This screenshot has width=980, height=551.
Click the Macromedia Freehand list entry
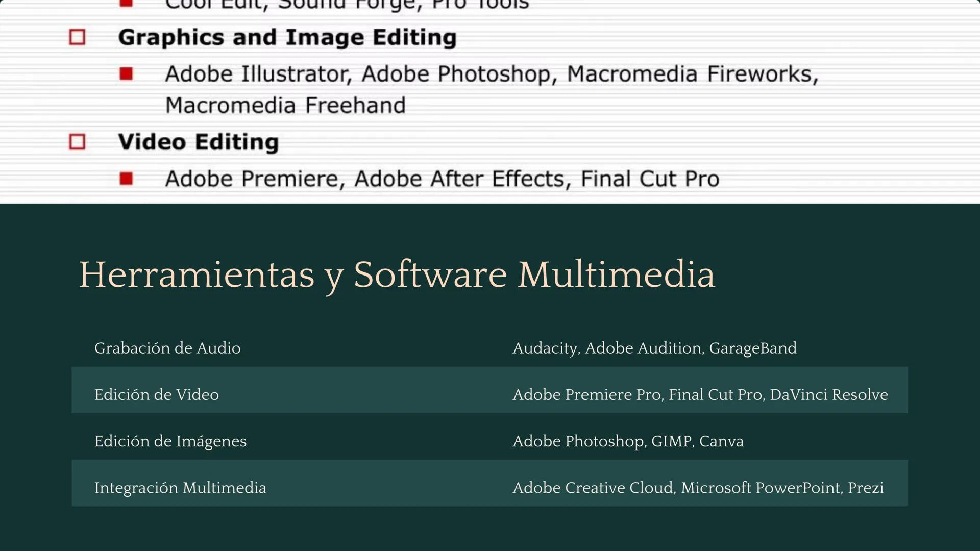pyautogui.click(x=285, y=105)
